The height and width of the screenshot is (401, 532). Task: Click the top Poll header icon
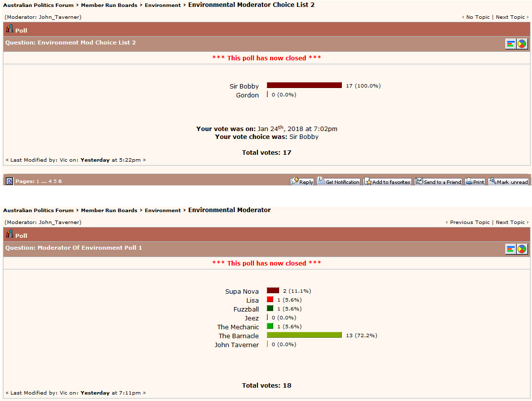[9, 29]
